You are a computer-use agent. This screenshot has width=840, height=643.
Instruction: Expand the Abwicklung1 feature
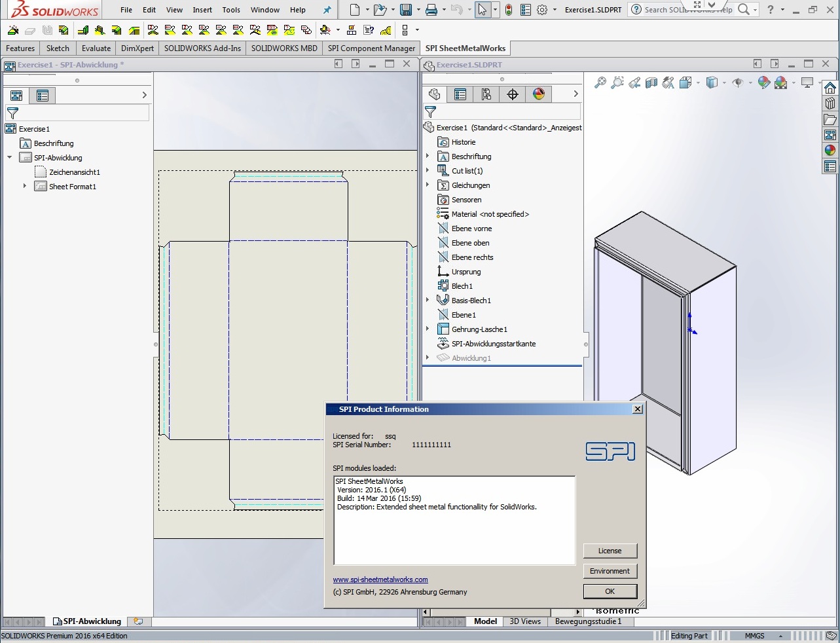[x=428, y=358]
